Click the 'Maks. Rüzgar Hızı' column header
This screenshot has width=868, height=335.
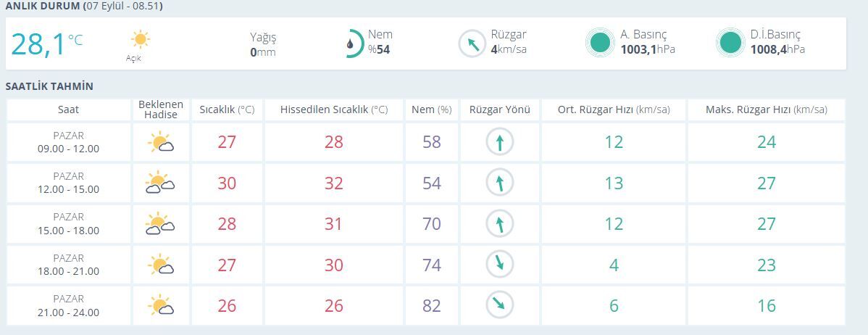pyautogui.click(x=766, y=109)
